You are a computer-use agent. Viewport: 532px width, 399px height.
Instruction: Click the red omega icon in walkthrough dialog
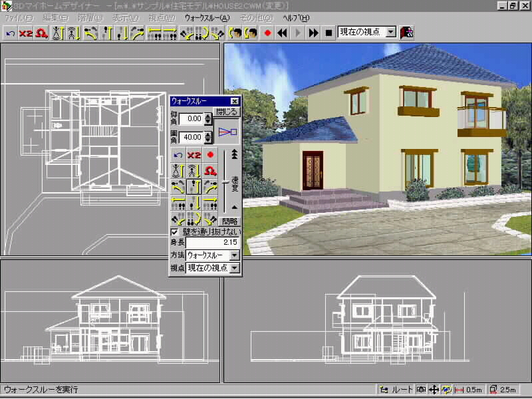(210, 171)
